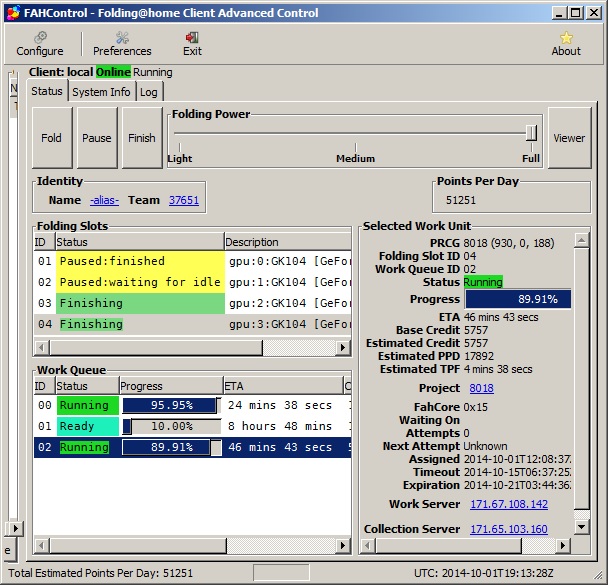Click Selected Work Unit scroll right arrow
The image size is (608, 585).
563,545
